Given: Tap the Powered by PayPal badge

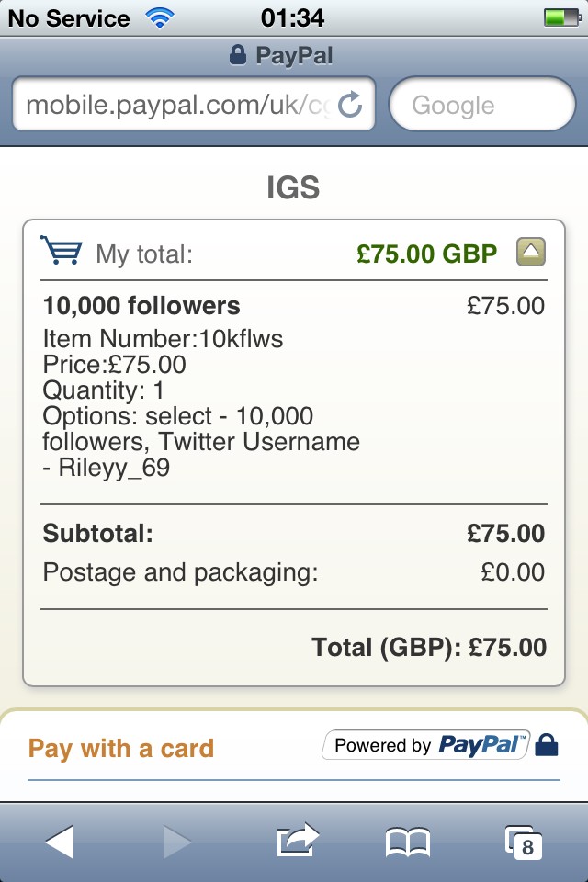Looking at the screenshot, I should pos(426,745).
